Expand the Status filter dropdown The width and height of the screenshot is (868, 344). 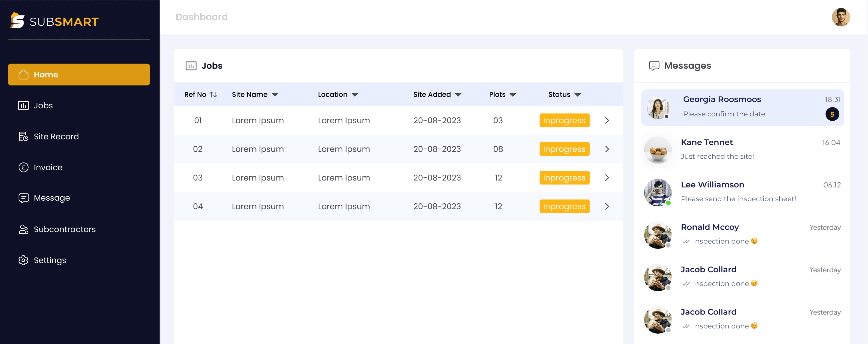click(577, 95)
